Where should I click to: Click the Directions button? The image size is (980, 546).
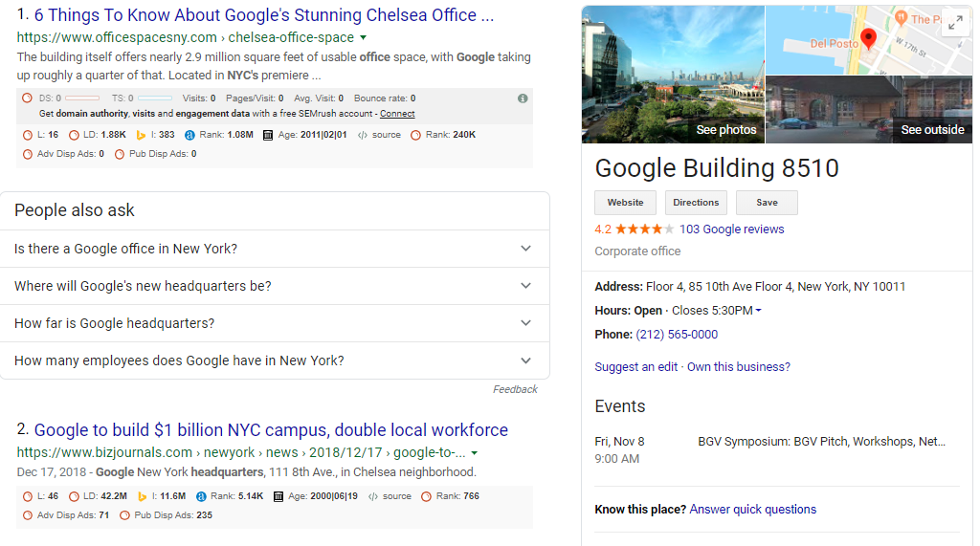pos(696,203)
